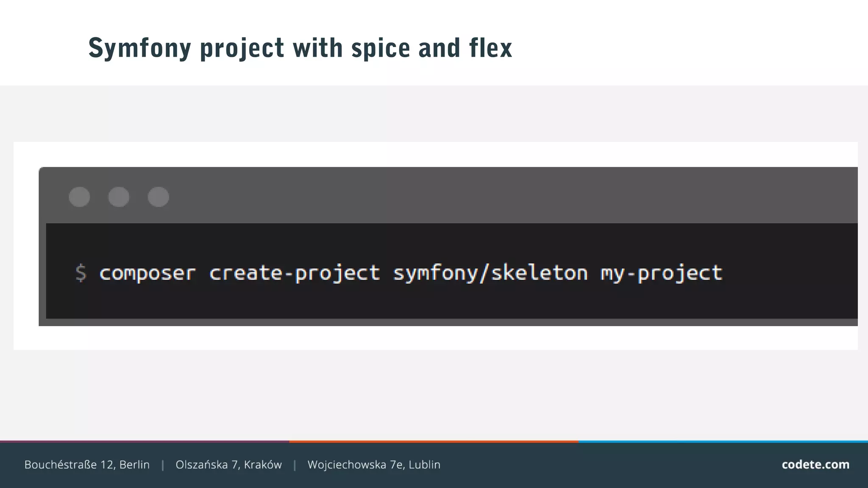
Task: Click the address 'Bouchéstraße 12, Berlin'
Action: [x=87, y=465]
